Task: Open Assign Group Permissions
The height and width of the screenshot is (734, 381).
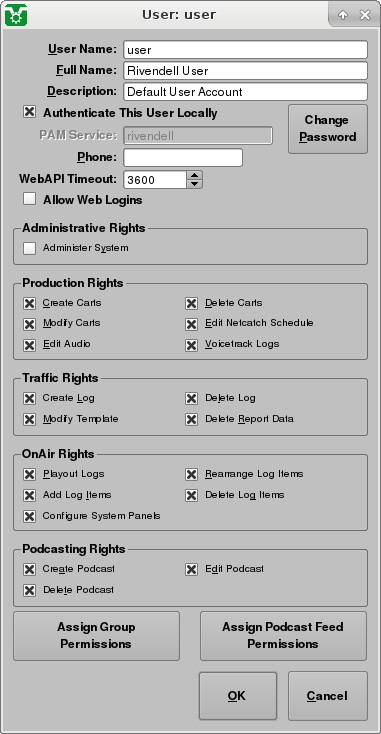Action: point(96,636)
